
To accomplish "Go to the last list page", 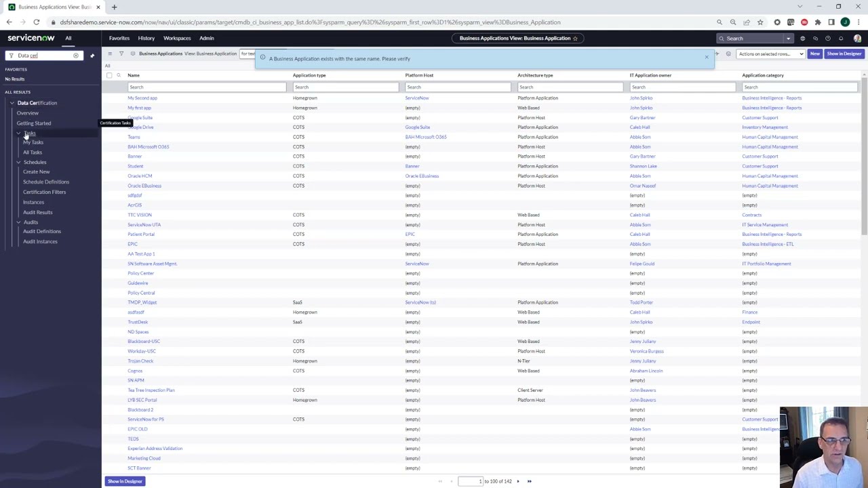I will [530, 481].
